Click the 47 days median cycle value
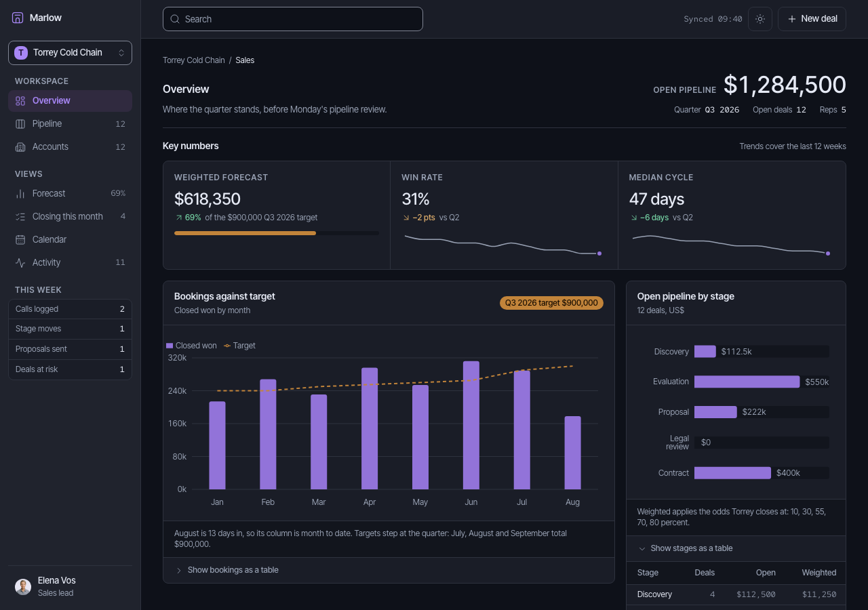This screenshot has width=868, height=610. pyautogui.click(x=656, y=199)
